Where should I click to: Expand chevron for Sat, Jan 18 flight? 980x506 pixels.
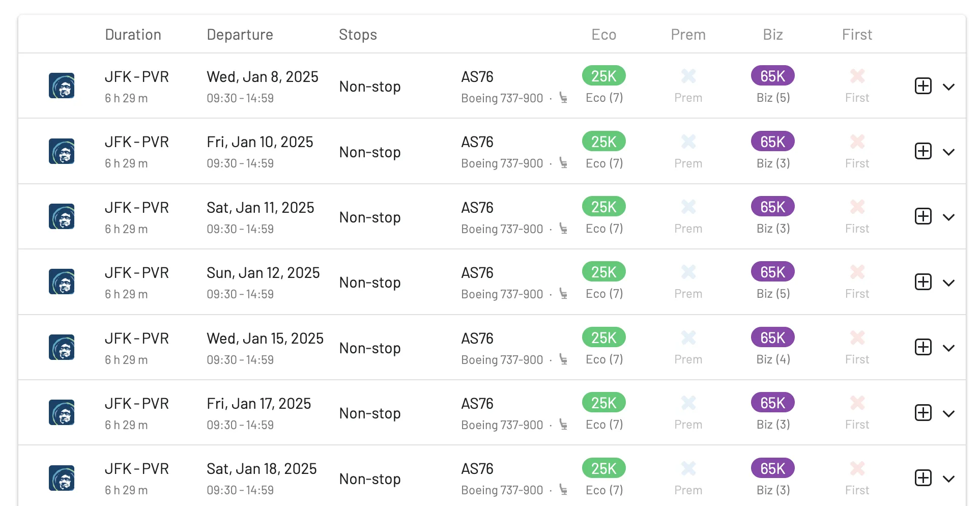(948, 479)
